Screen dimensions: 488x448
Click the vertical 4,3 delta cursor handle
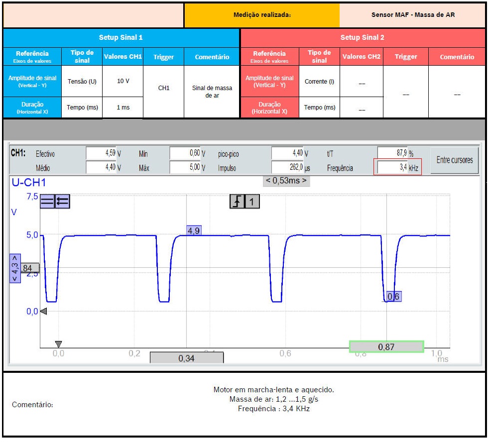coord(15,268)
